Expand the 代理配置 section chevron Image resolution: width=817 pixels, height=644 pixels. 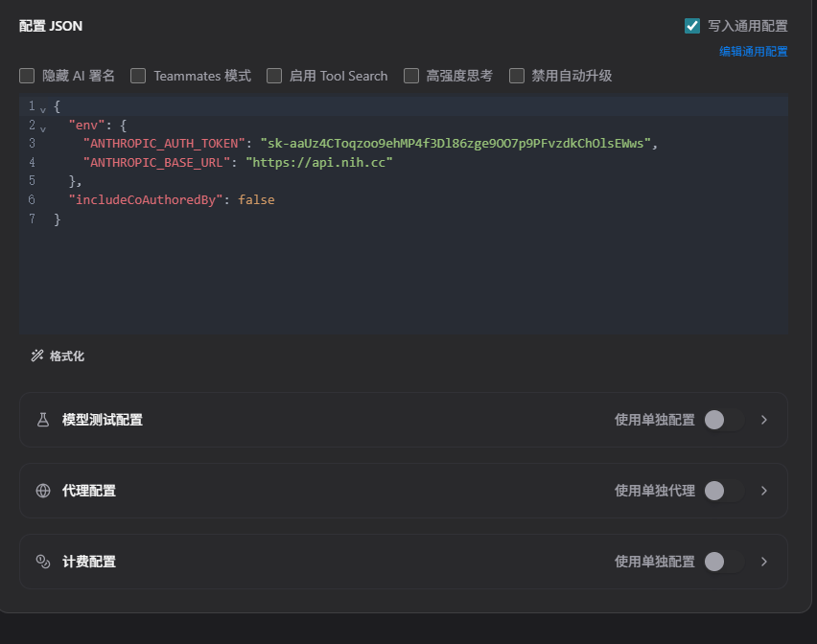[x=764, y=491]
